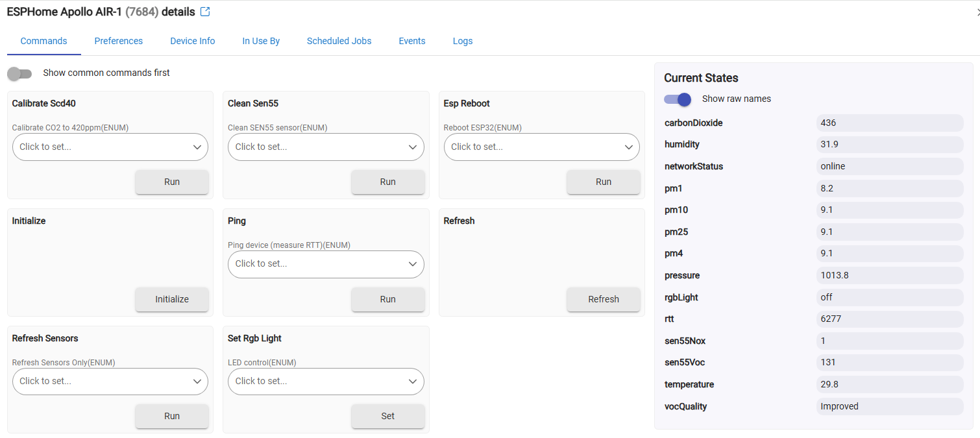Go to the Scheduled Jobs tab

339,41
